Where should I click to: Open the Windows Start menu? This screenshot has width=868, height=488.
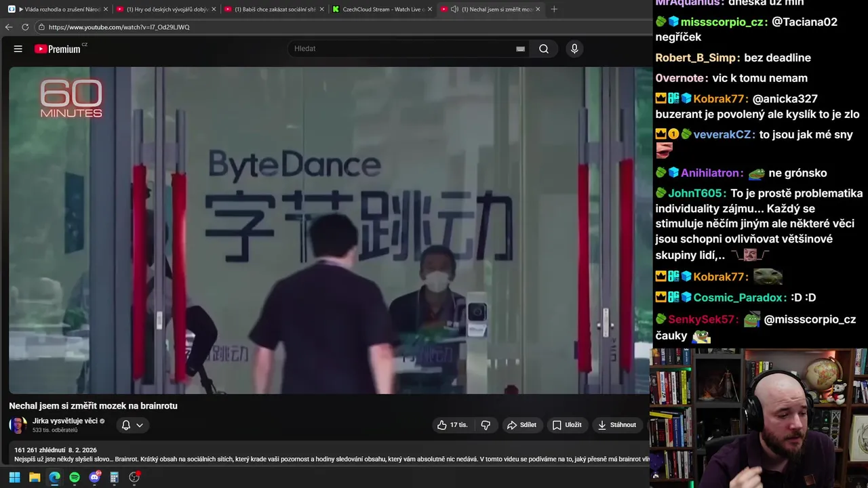pos(14,477)
